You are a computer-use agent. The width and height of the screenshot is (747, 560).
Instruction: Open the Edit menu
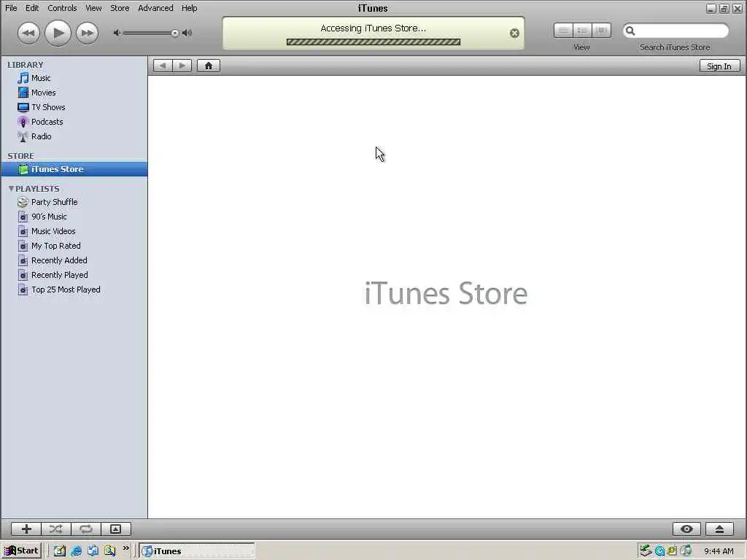(x=32, y=8)
